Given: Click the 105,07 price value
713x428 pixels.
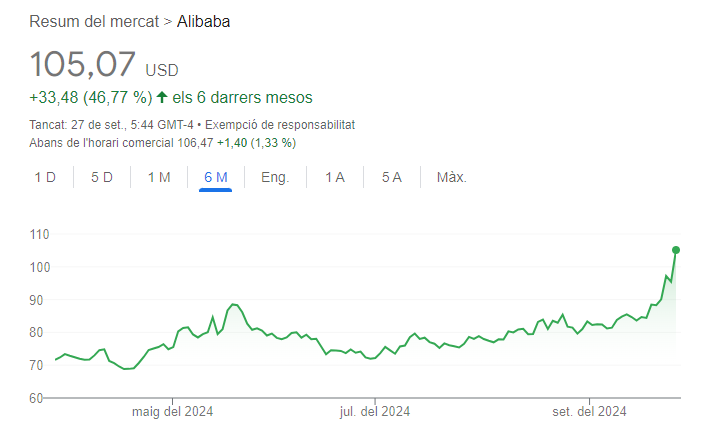Looking at the screenshot, I should pyautogui.click(x=82, y=64).
